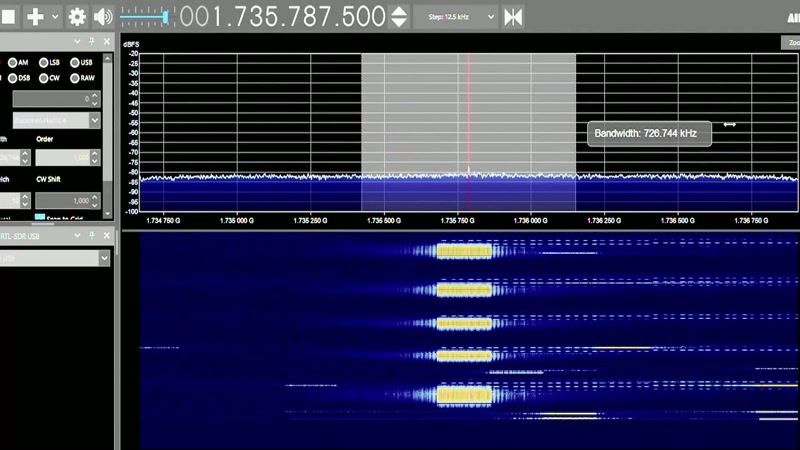This screenshot has width=800, height=450.
Task: Open the configuration gear icon
Action: pyautogui.click(x=77, y=17)
